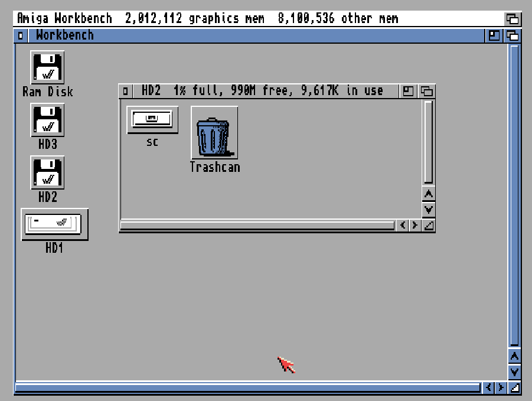Select the HD1 hard drive icon
The width and height of the screenshot is (532, 401).
pyautogui.click(x=55, y=224)
